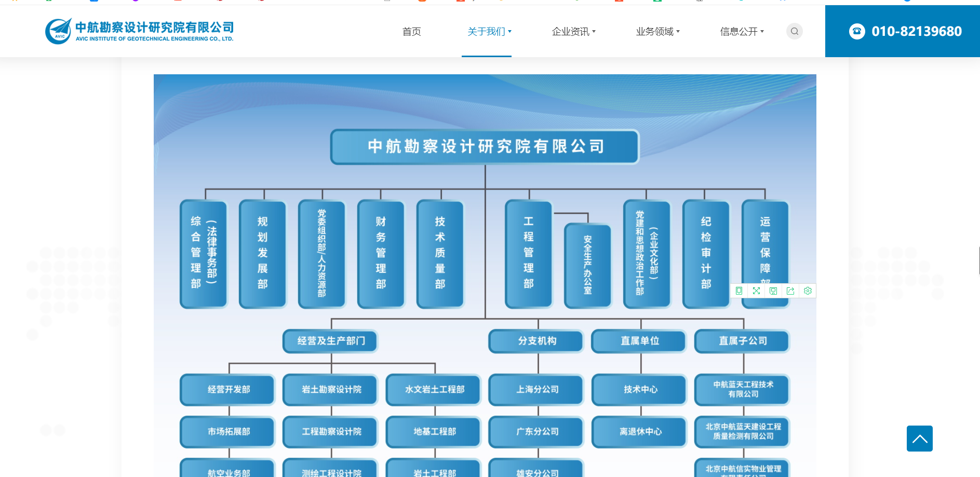Viewport: 980px width, 477px height.
Task: Click the back-to-top arrow button
Action: (x=920, y=439)
